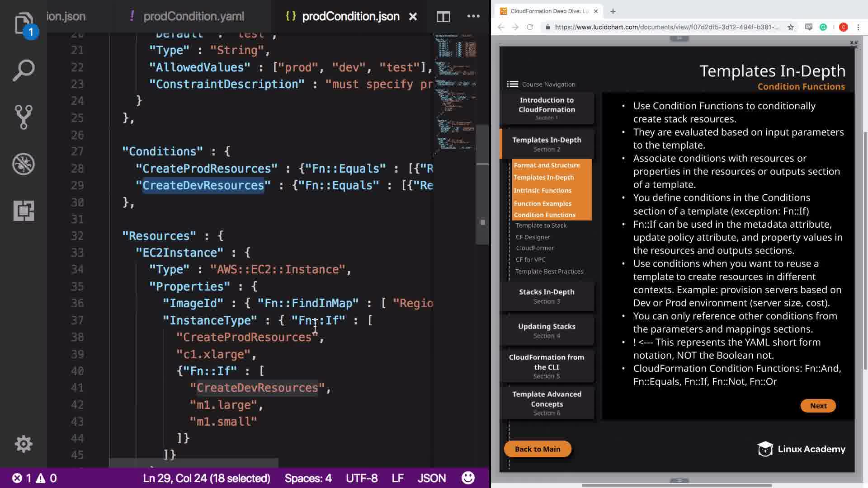Change JSON language mode in status bar
The width and height of the screenshot is (868, 488).
(x=431, y=478)
